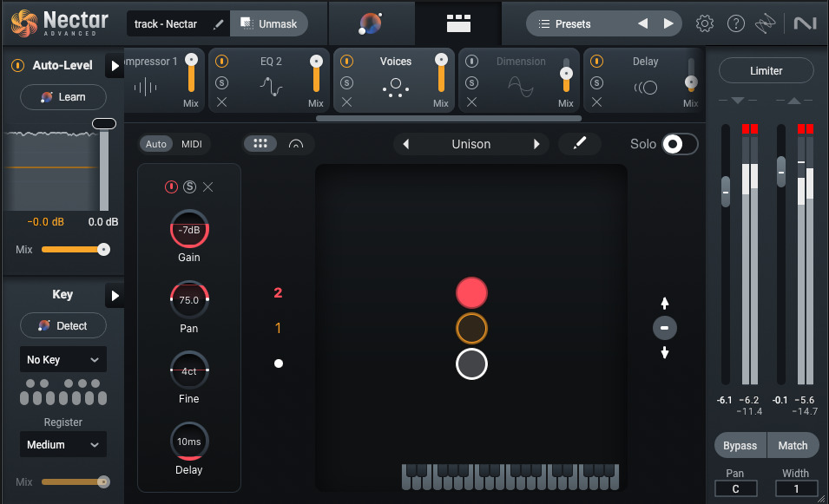The image size is (829, 504).
Task: Click the Pan input field showing C
Action: (735, 489)
